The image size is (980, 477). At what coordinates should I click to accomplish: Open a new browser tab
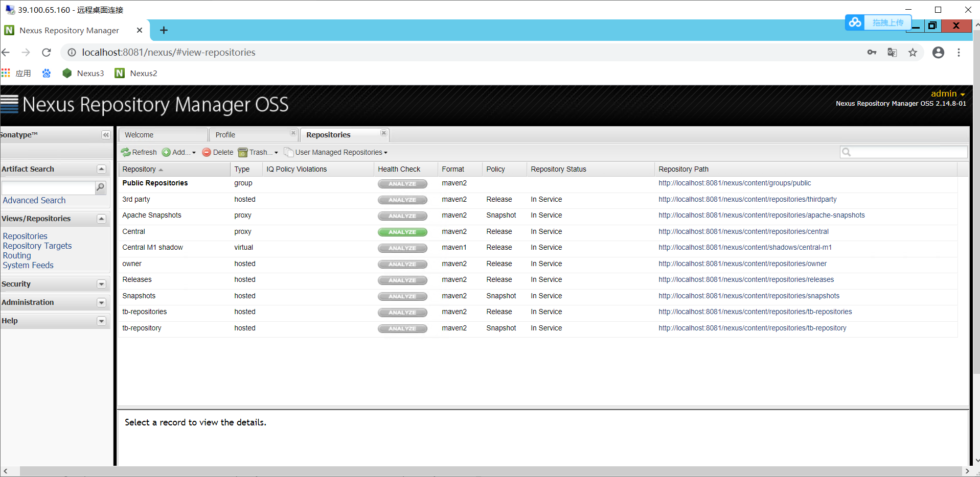pyautogui.click(x=164, y=30)
